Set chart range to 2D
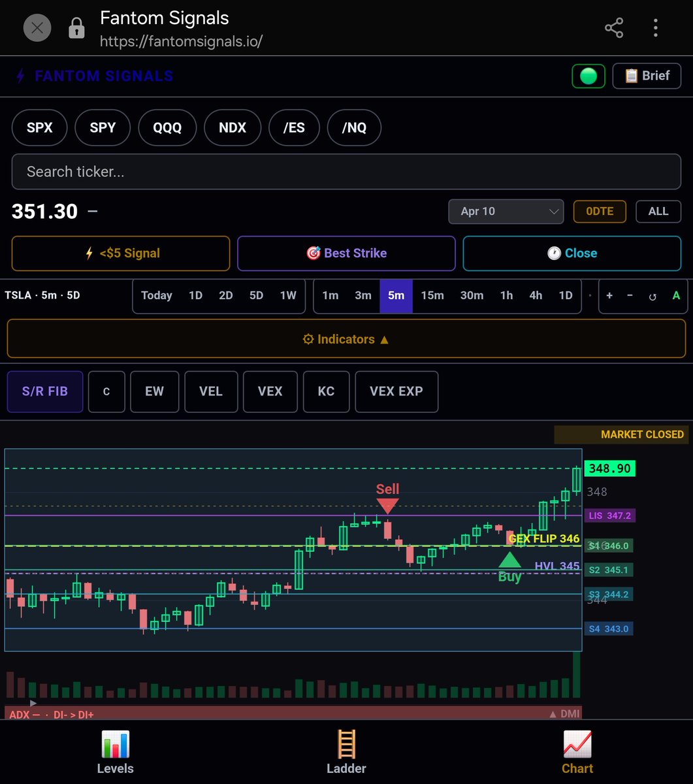693x784 pixels. 226,295
